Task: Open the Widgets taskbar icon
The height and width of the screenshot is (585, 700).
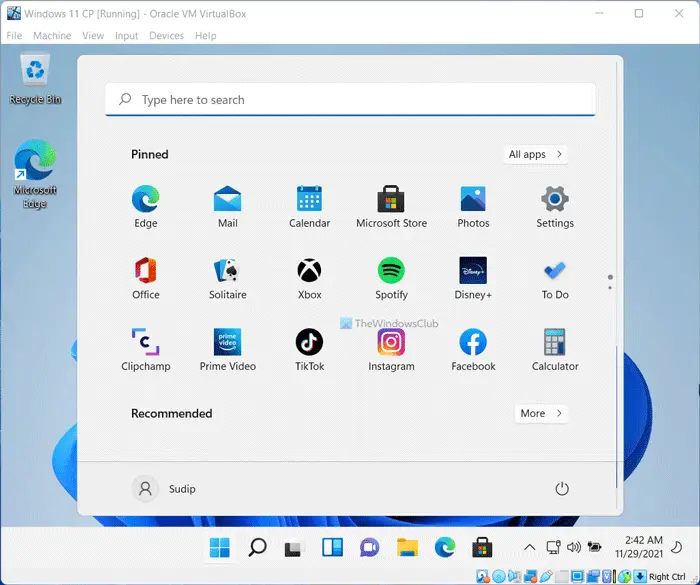Action: [x=332, y=547]
